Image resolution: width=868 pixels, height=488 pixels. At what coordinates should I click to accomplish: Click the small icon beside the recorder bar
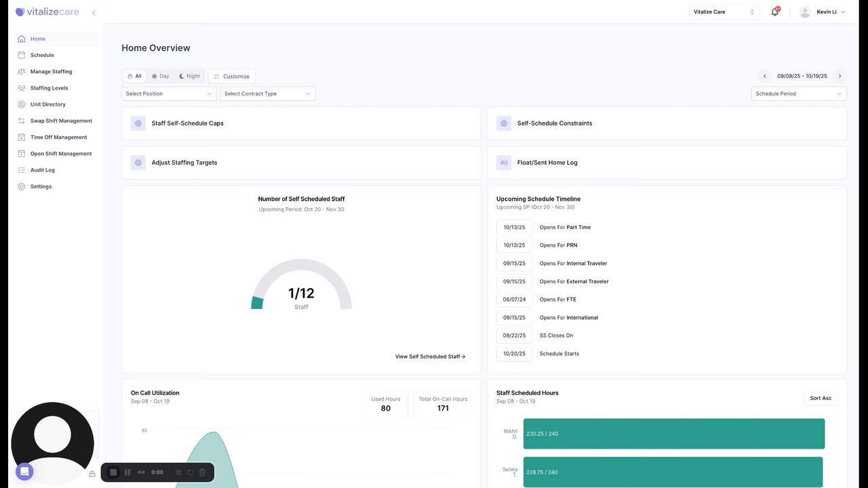[x=92, y=474]
